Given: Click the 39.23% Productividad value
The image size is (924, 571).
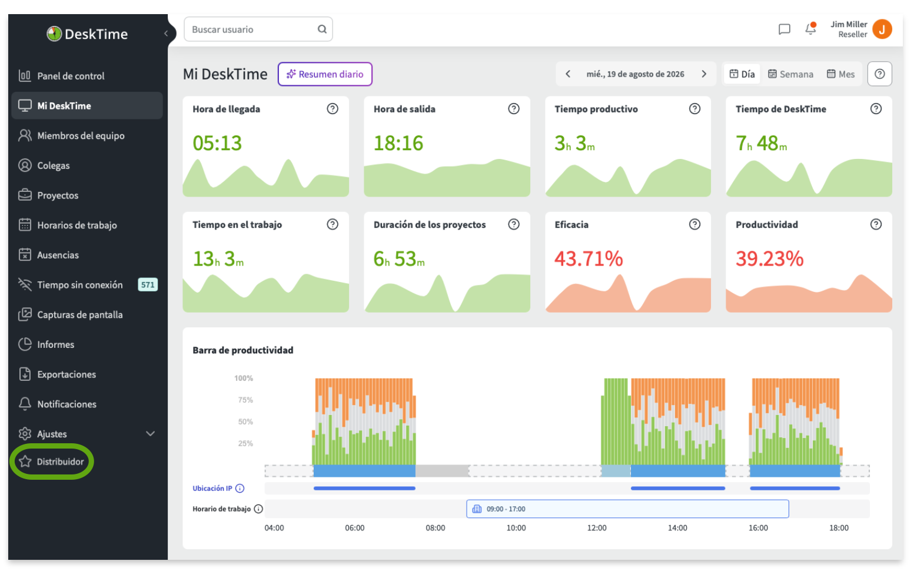Looking at the screenshot, I should pyautogui.click(x=770, y=258).
